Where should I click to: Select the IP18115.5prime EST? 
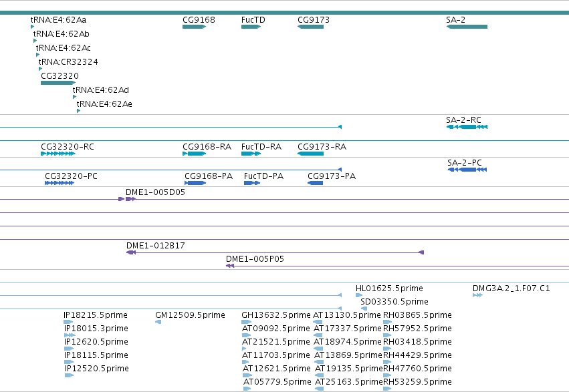[69, 363]
